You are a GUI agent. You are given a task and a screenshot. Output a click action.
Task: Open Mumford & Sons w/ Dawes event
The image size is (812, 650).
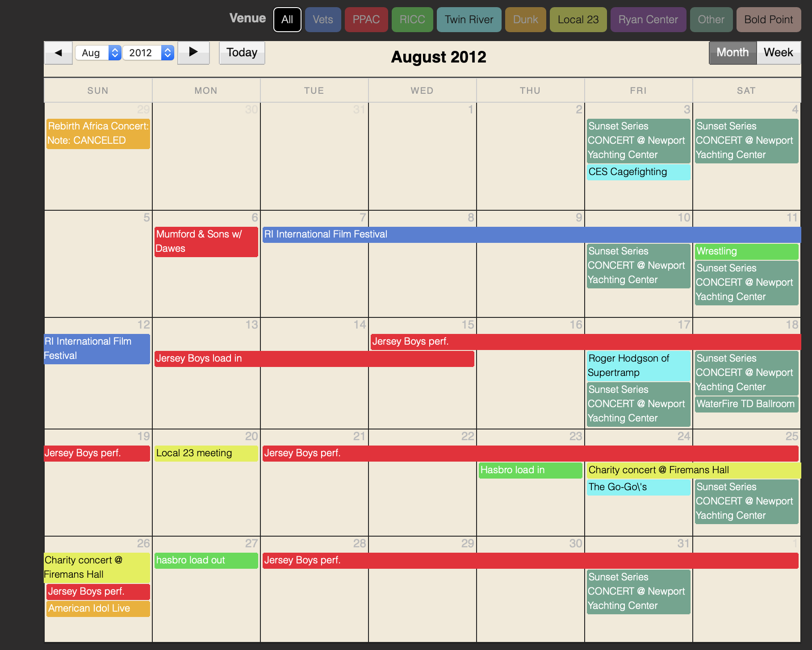point(206,242)
